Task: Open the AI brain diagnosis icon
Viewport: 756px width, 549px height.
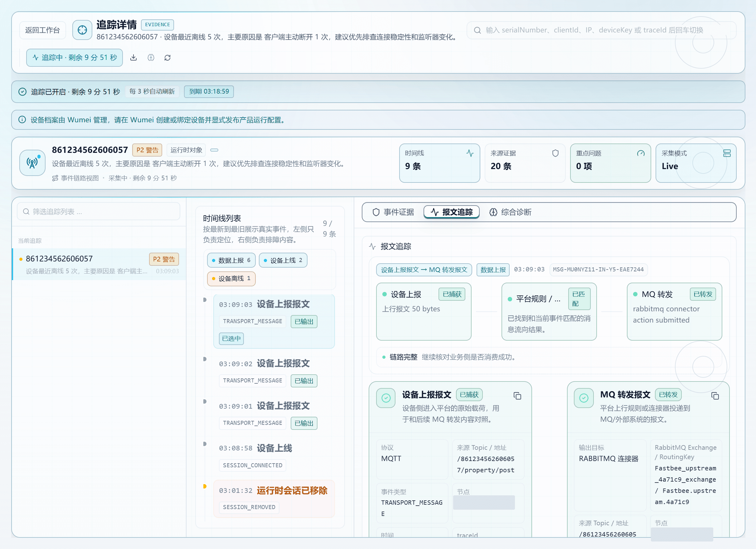Action: [x=151, y=58]
